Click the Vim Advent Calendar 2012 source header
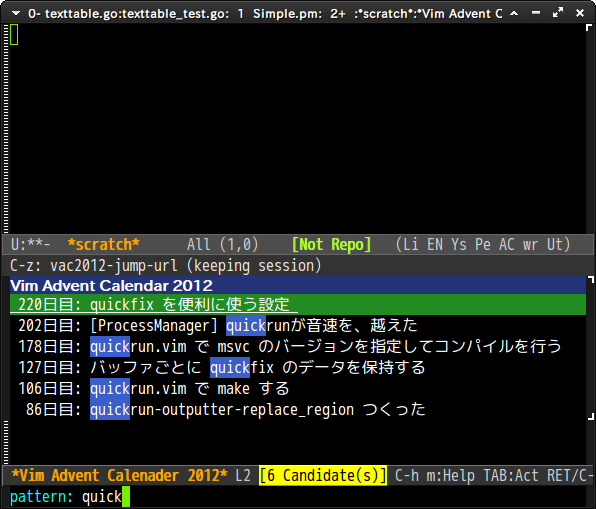Viewport: 596px width, 509px height. coord(298,285)
